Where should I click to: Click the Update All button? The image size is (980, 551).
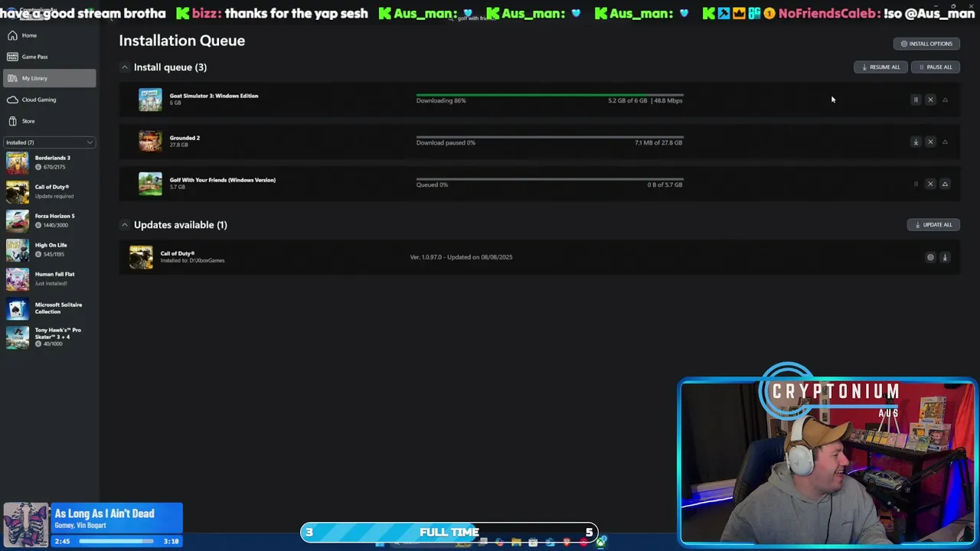coord(933,225)
